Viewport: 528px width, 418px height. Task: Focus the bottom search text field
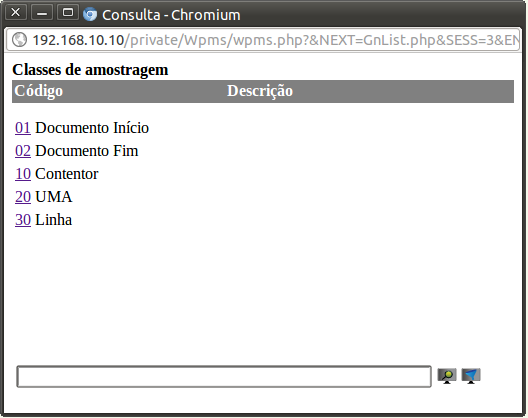pyautogui.click(x=224, y=376)
